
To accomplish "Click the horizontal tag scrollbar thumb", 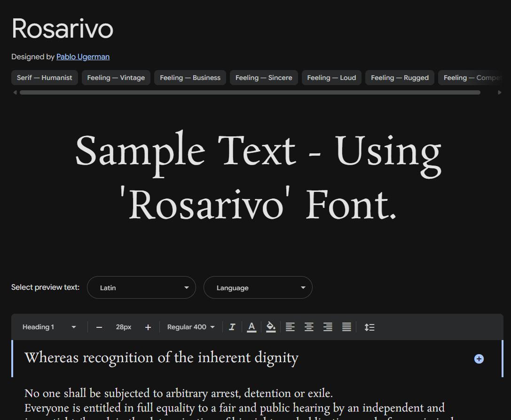I will pyautogui.click(x=250, y=93).
